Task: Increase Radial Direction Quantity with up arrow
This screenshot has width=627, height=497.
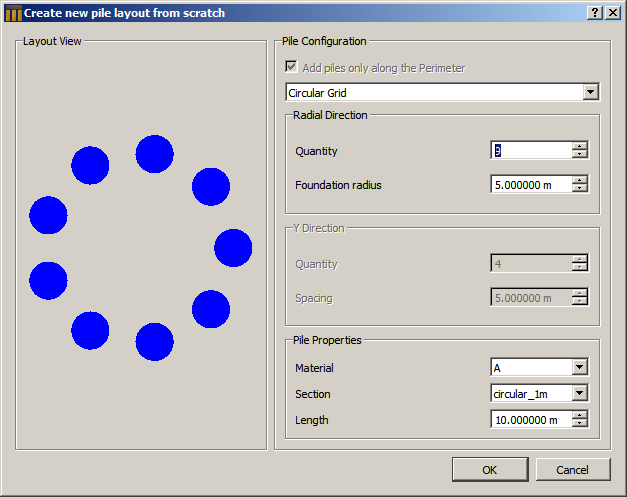Action: 580,147
